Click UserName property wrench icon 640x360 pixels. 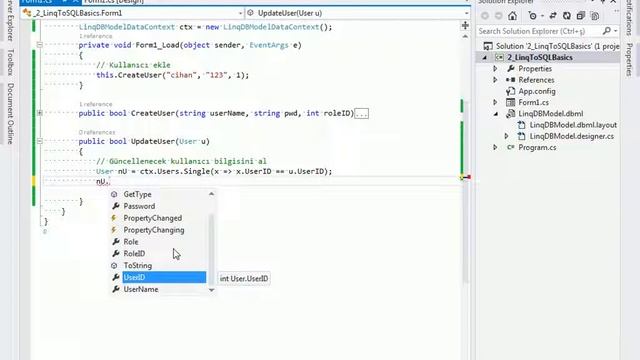click(116, 289)
